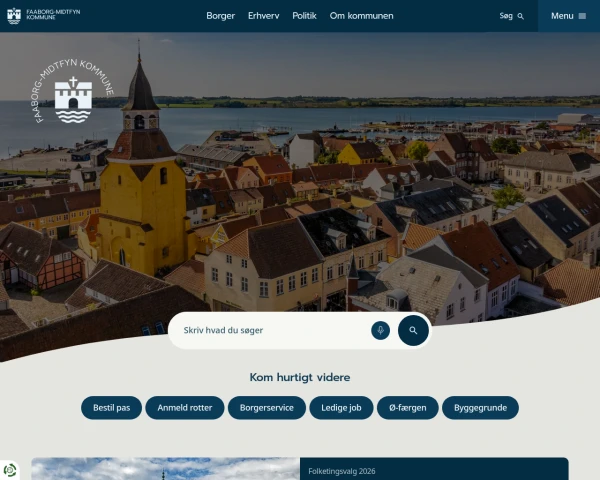Open the cookie settings icon at bottom-left

pyautogui.click(x=11, y=470)
